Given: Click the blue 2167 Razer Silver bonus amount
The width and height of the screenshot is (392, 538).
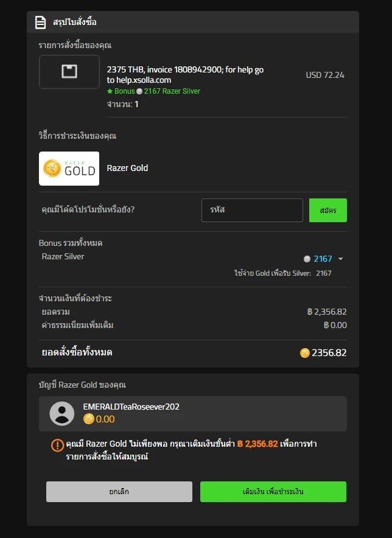Looking at the screenshot, I should [x=323, y=259].
